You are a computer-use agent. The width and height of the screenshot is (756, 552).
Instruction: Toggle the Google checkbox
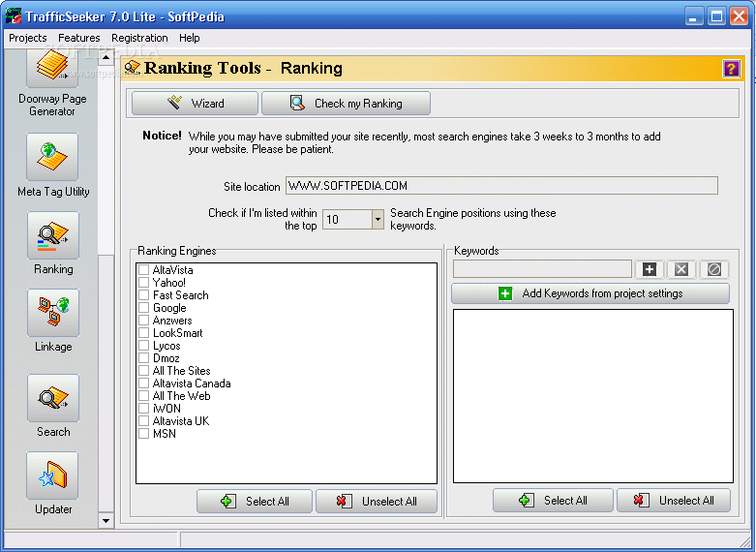tap(143, 307)
